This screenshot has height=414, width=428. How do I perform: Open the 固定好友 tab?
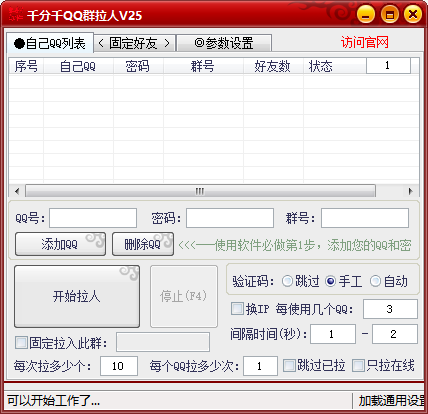134,43
